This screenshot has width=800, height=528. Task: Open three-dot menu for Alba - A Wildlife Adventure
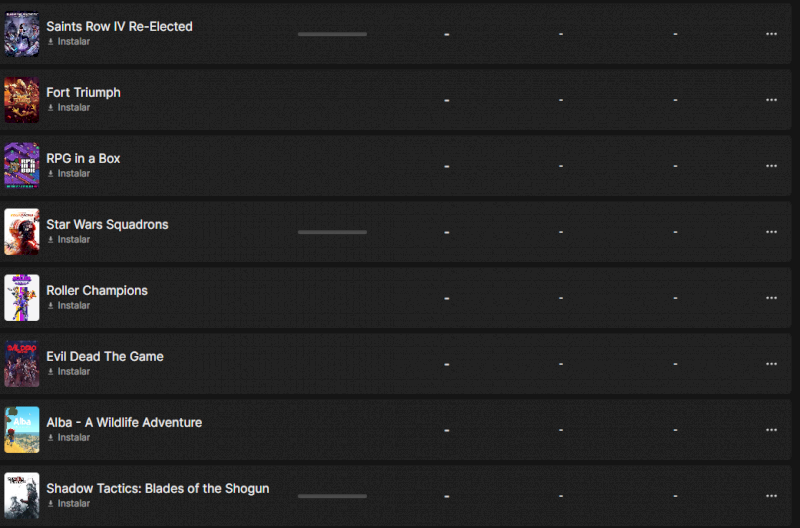(x=771, y=430)
